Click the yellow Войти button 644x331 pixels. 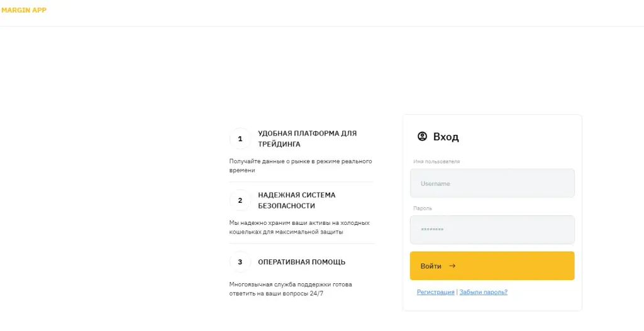coord(492,266)
